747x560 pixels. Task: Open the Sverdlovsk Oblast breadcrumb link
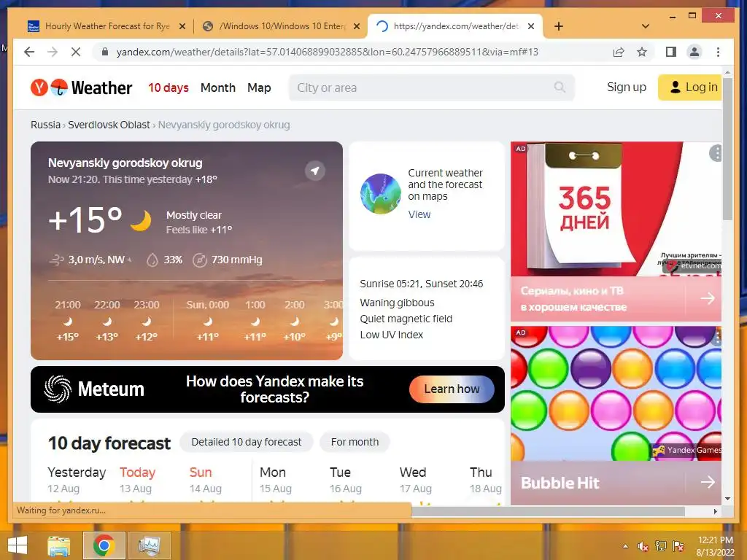click(109, 125)
